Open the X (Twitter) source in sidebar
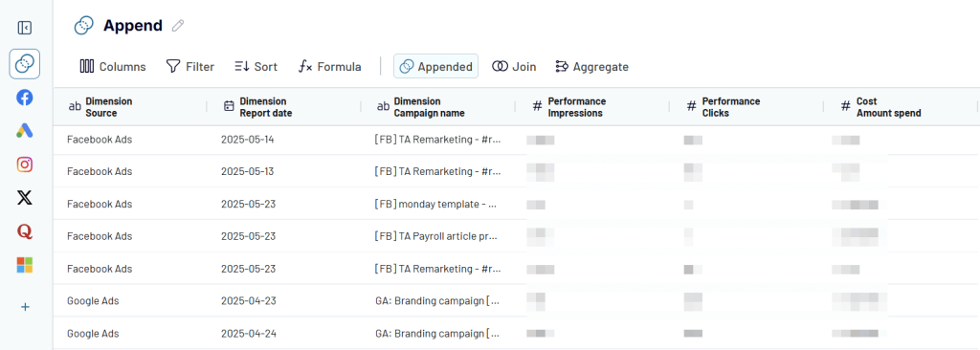 pyautogui.click(x=24, y=198)
